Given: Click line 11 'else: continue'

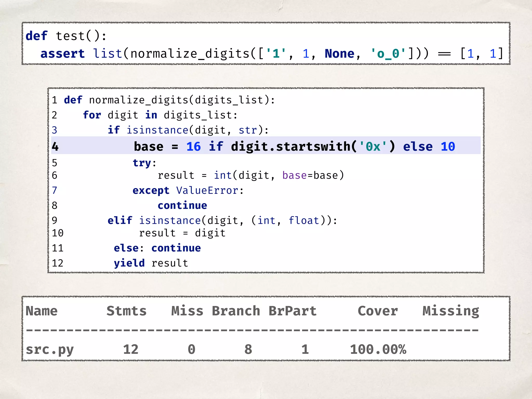Looking at the screenshot, I should (x=157, y=248).
